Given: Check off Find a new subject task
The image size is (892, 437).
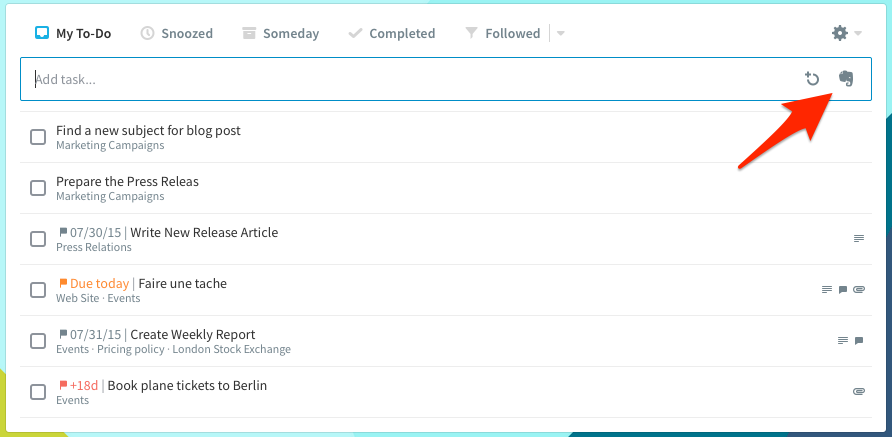Looking at the screenshot, I should 38,137.
